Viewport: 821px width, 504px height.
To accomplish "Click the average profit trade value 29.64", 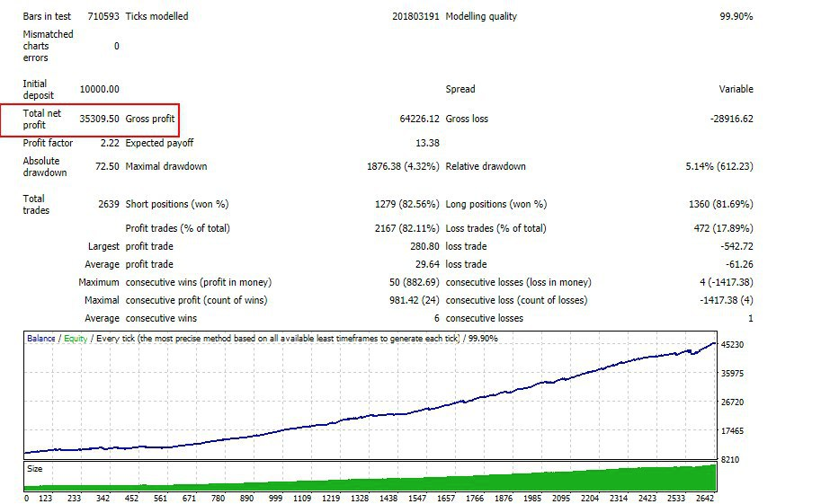I will point(428,264).
